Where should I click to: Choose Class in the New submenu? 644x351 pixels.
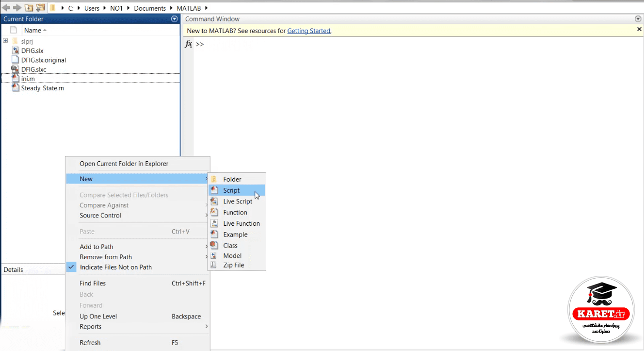point(237,245)
